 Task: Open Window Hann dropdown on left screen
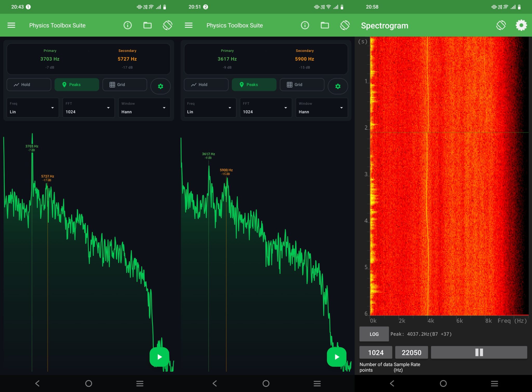point(144,108)
